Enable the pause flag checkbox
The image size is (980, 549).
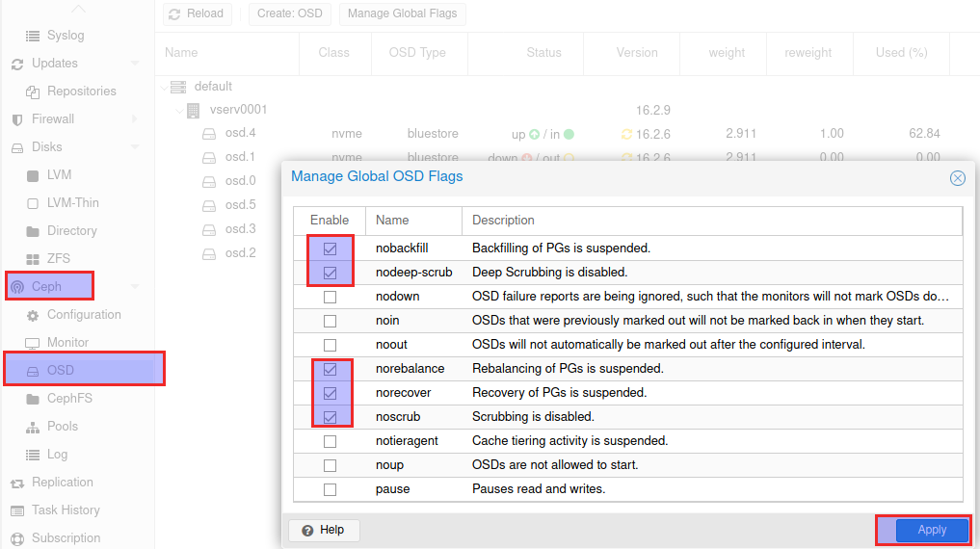tap(330, 489)
